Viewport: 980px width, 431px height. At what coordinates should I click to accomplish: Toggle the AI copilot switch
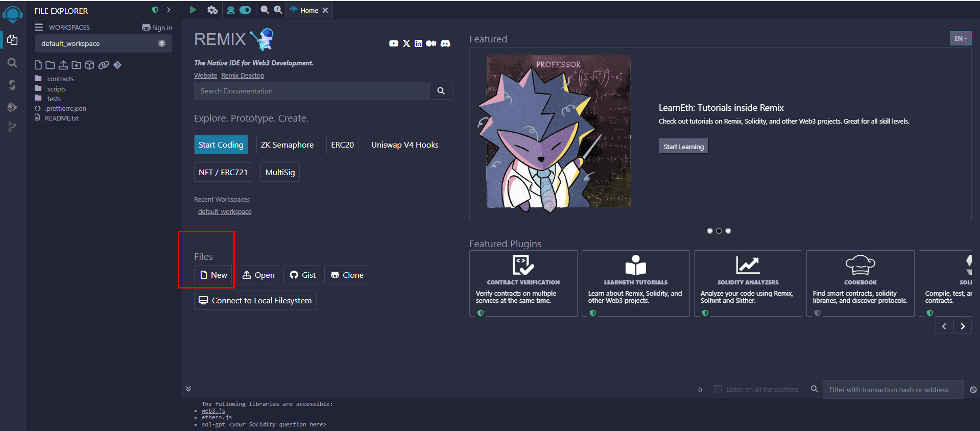click(x=245, y=10)
